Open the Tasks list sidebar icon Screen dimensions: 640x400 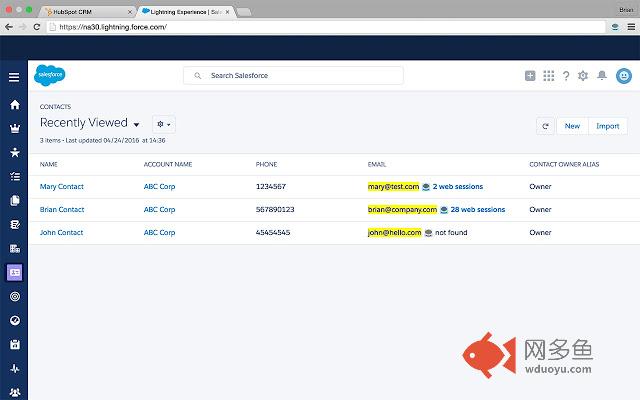(15, 176)
